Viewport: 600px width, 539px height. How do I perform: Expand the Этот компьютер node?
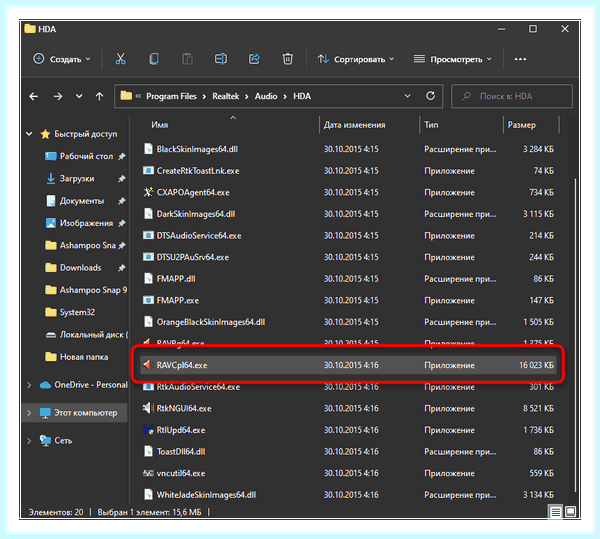[x=29, y=413]
